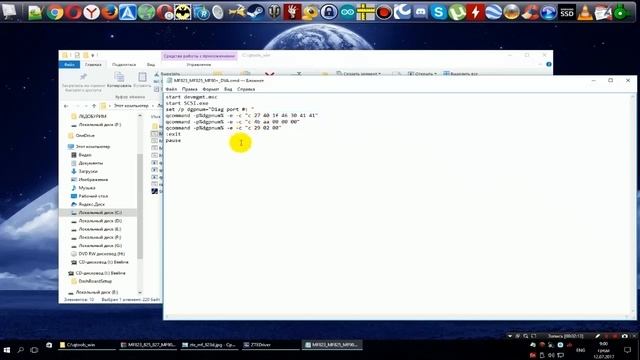
Task: Launch the SSD utility from the dock
Action: pos(567,12)
